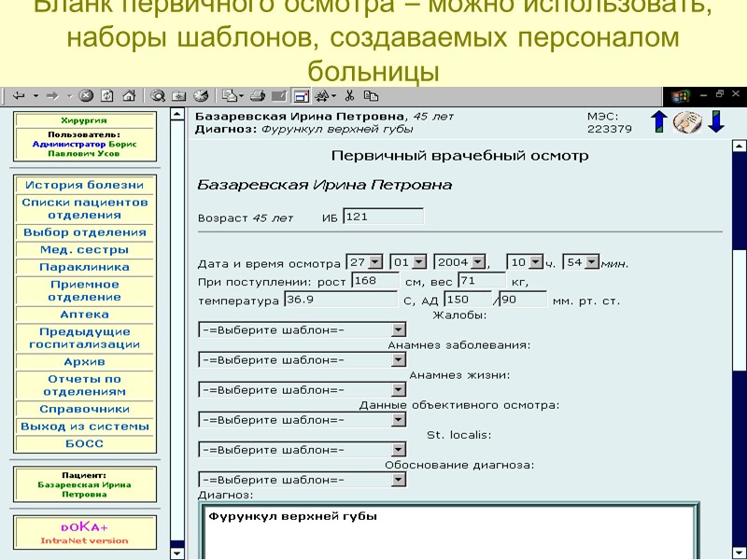The height and width of the screenshot is (560, 747).
Task: Go to the Home page icon
Action: pyautogui.click(x=129, y=96)
